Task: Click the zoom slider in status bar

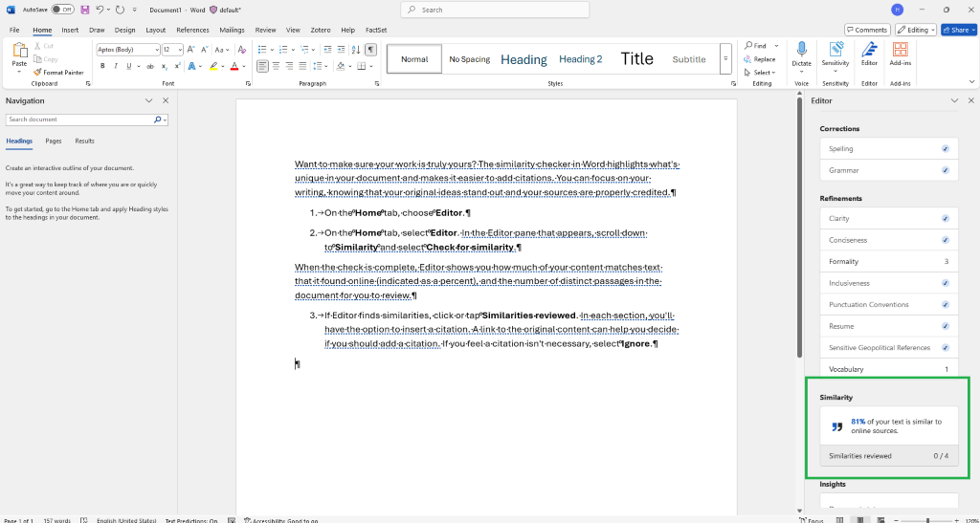Action: 927,520
